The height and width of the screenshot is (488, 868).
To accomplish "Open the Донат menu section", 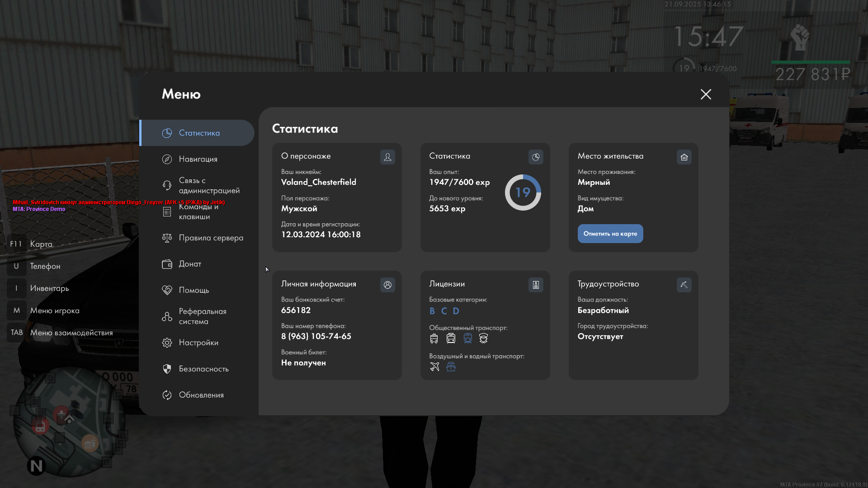I will (190, 264).
